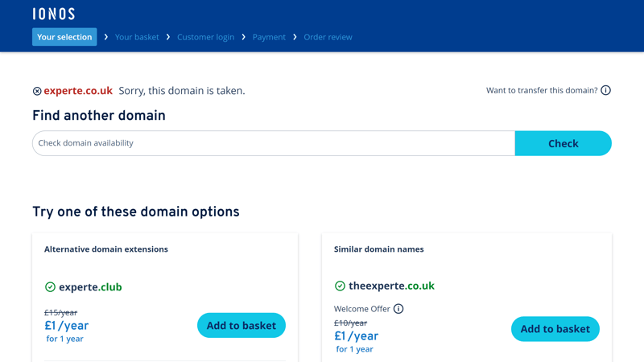Screen dimensions: 644x362
Task: Click the Check domain availability field
Action: (274, 143)
